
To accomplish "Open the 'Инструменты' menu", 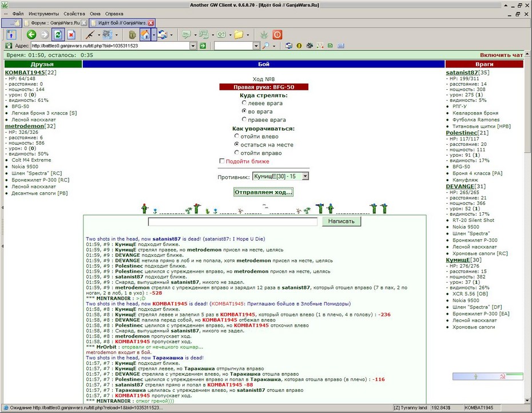I will (44, 14).
